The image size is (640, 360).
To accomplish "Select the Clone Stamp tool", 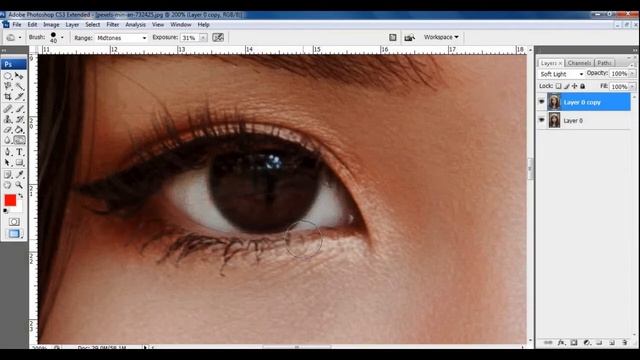I will click(8, 120).
